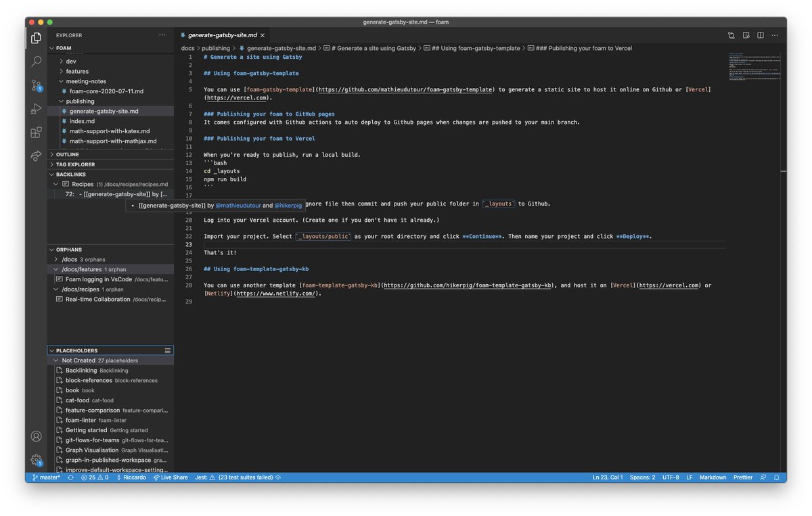Collapse the publishing folder
Image resolution: width=812 pixels, height=516 pixels.
(x=110, y=101)
